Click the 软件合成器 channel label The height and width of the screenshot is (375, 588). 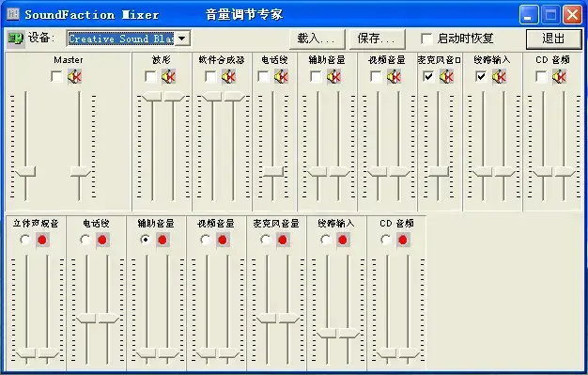click(x=222, y=60)
